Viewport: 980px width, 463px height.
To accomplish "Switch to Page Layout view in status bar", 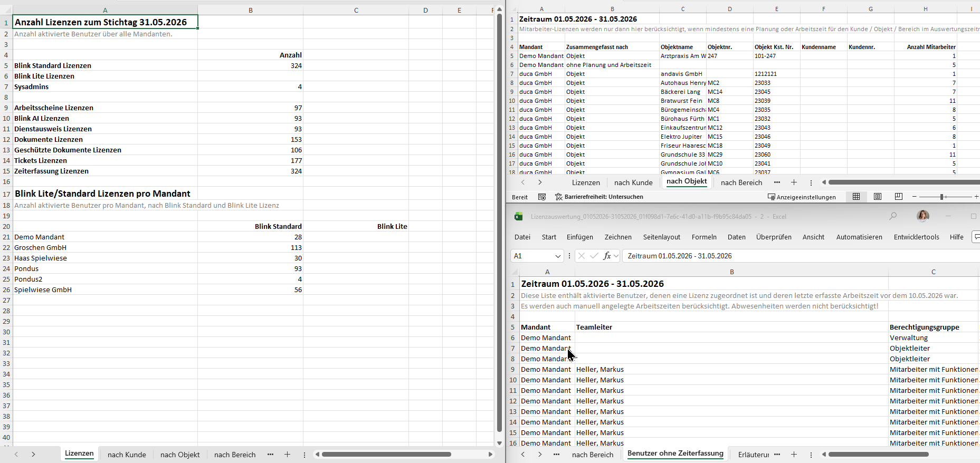I will (877, 197).
